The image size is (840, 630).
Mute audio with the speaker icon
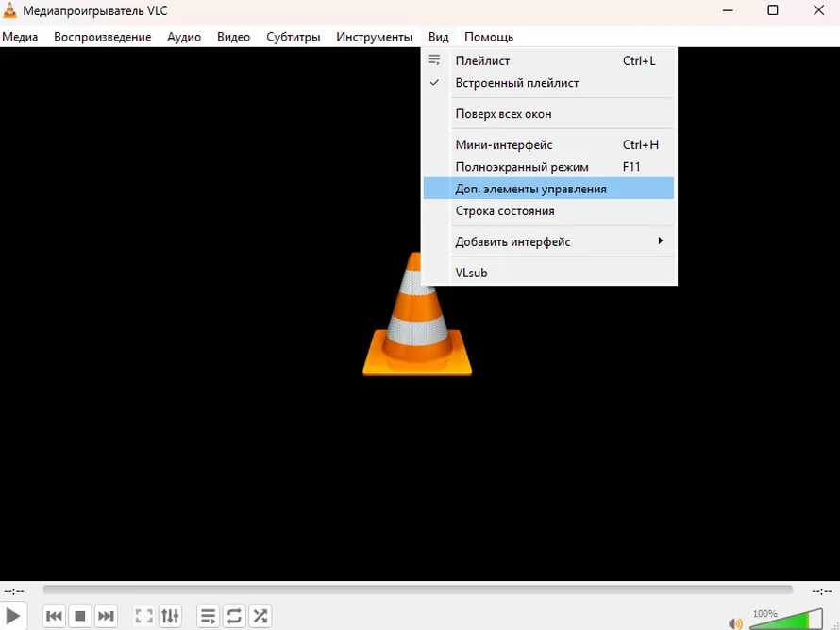(x=735, y=623)
